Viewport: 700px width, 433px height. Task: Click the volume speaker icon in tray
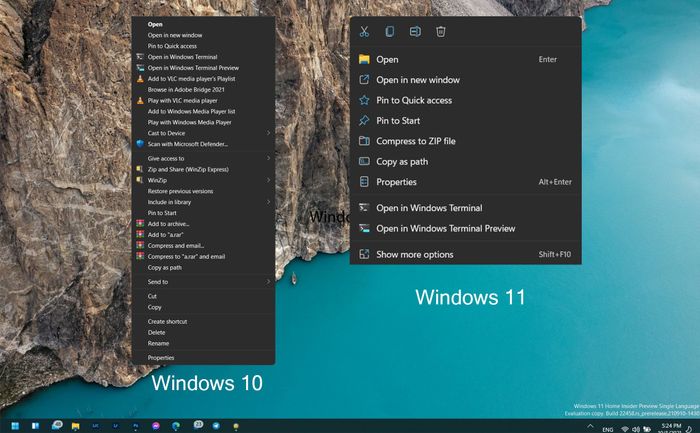tap(636, 429)
